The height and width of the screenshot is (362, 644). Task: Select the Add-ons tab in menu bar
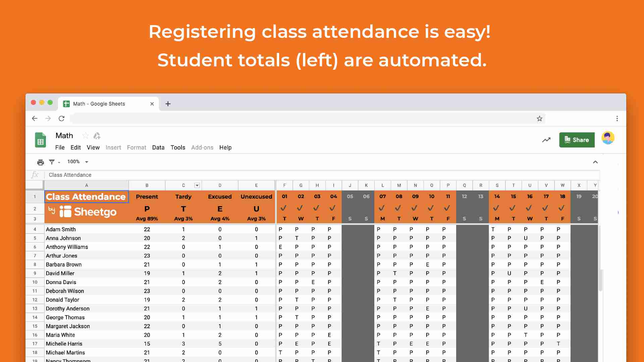(x=202, y=147)
